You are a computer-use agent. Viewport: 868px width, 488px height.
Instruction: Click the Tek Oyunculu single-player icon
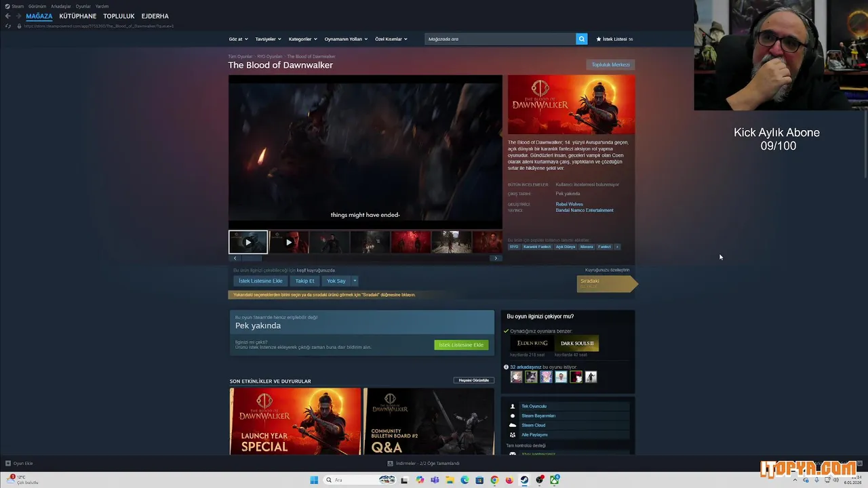(x=513, y=406)
